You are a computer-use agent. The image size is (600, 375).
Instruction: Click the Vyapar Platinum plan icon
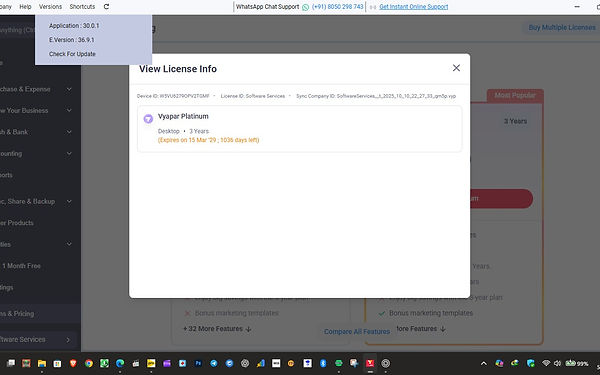(x=148, y=119)
